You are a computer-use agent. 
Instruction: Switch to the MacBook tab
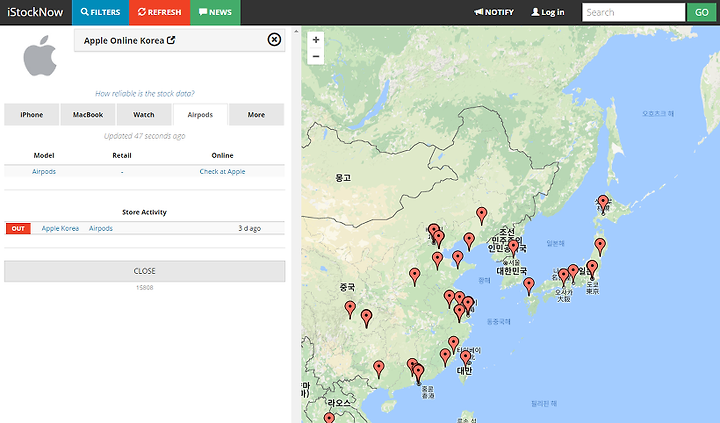88,114
